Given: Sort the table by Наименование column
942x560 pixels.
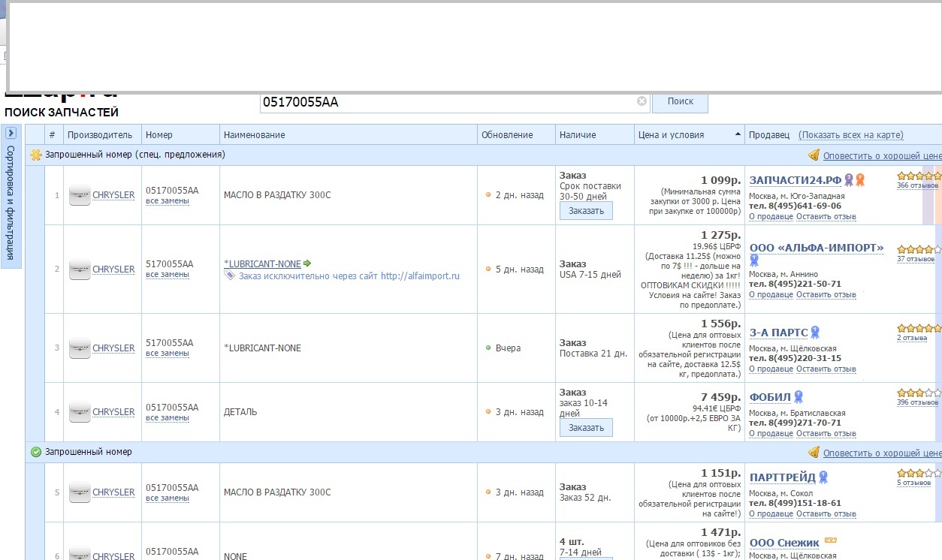Looking at the screenshot, I should (254, 135).
